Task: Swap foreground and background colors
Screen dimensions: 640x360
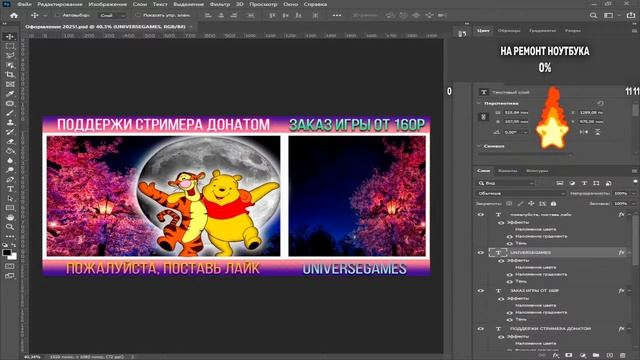Action: [14, 245]
